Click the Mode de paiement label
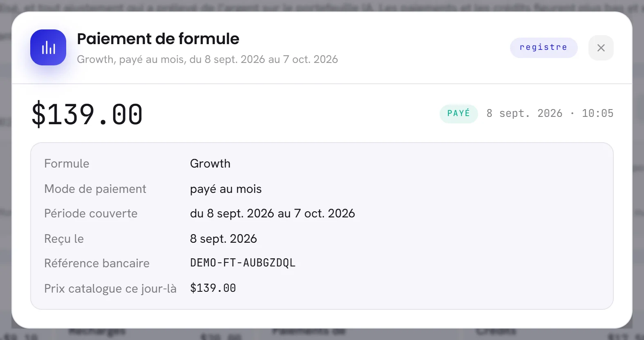The image size is (644, 340). coord(95,189)
